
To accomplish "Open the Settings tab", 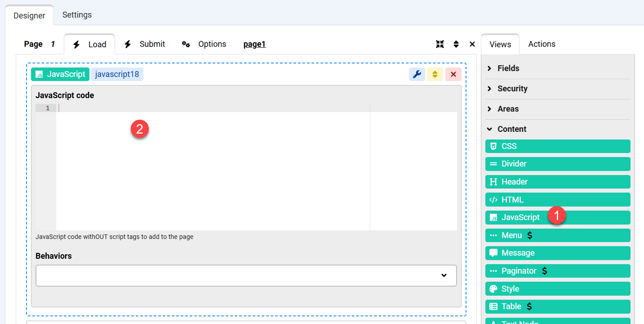I will (x=77, y=15).
